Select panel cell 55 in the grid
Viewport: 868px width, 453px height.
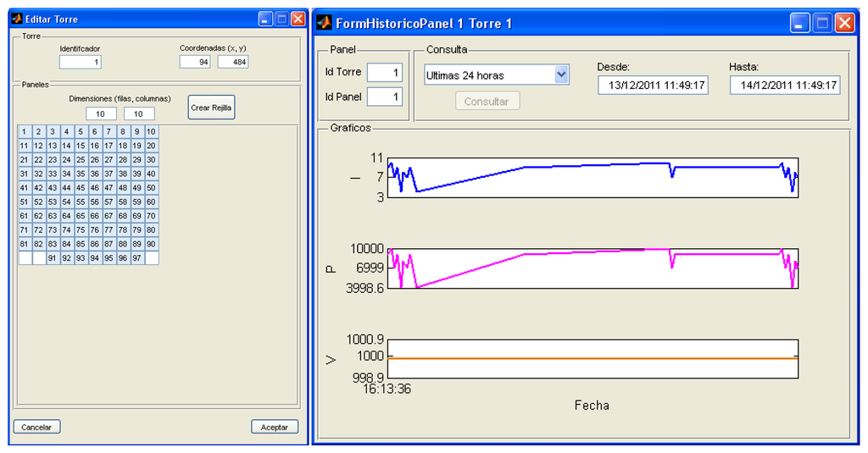click(81, 202)
